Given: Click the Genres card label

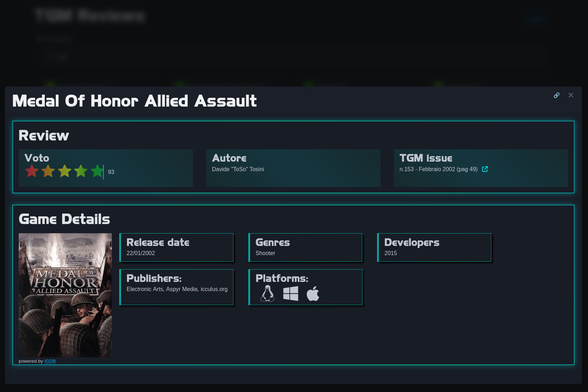Looking at the screenshot, I should tap(273, 242).
